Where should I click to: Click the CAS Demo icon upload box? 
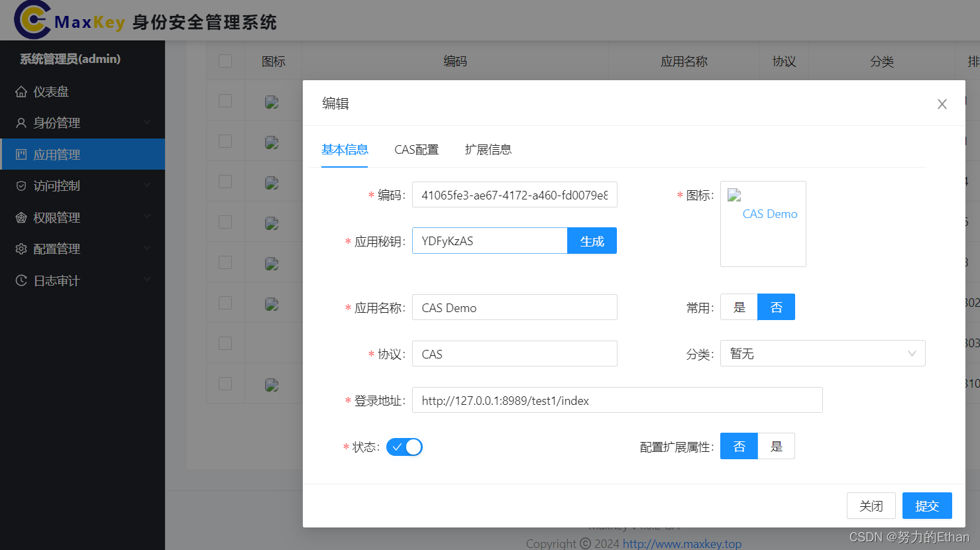point(763,224)
